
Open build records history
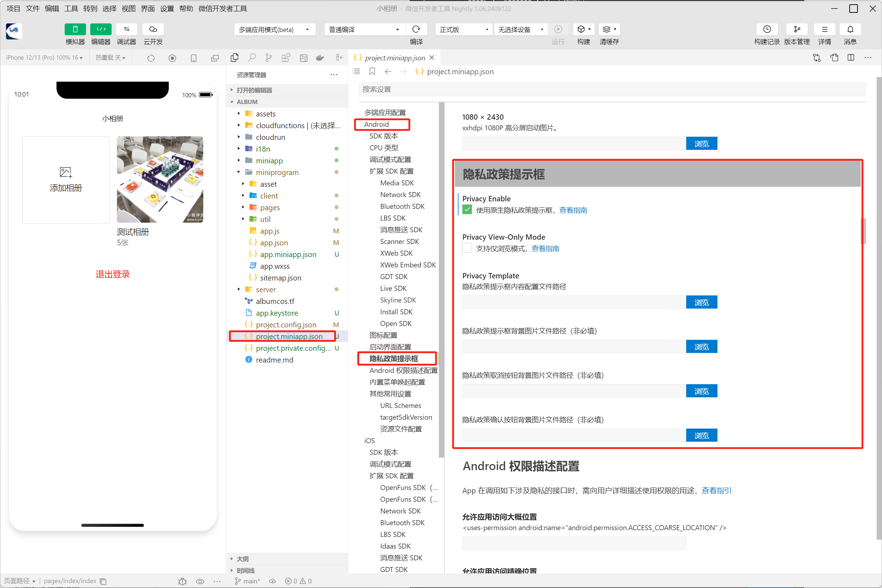[767, 29]
